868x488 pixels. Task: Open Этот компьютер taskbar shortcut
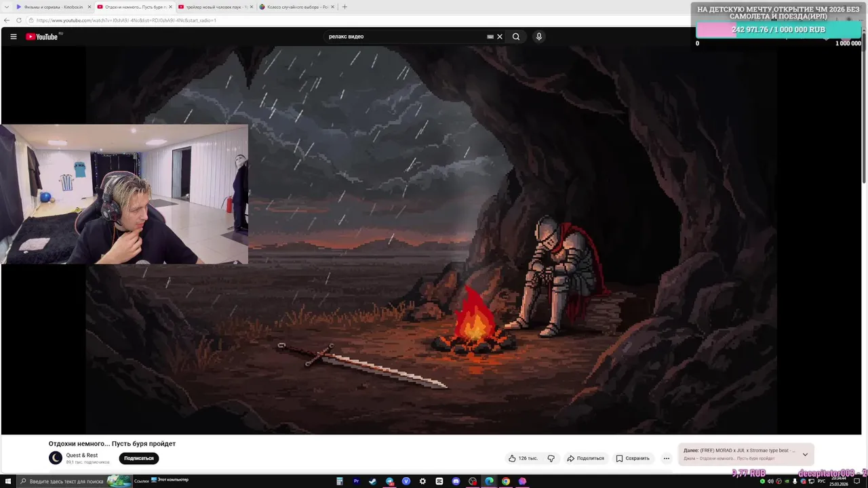point(170,481)
